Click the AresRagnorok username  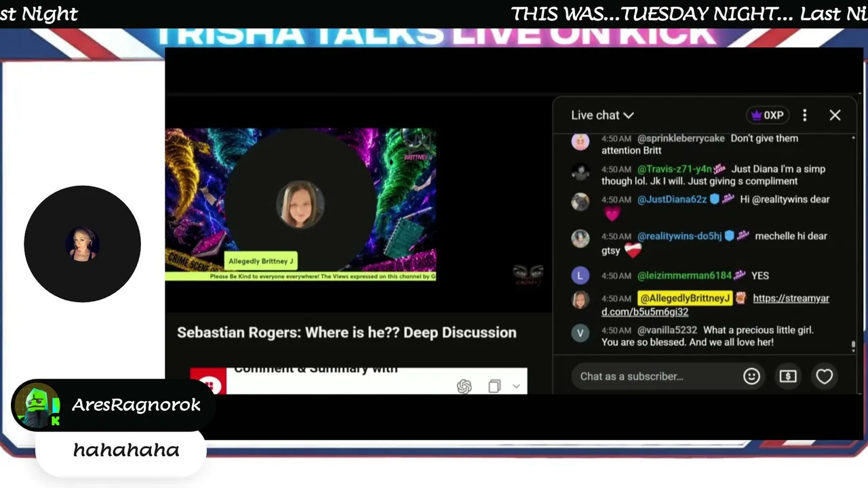coord(136,405)
